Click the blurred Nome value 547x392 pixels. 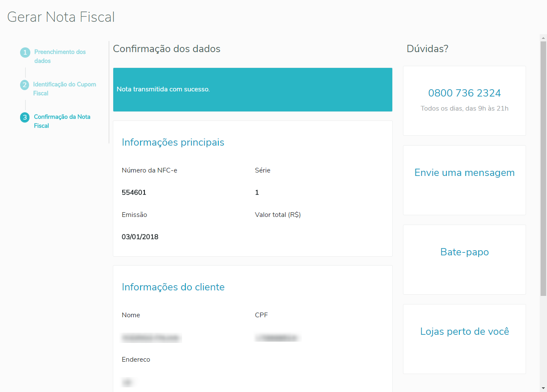tap(151, 338)
